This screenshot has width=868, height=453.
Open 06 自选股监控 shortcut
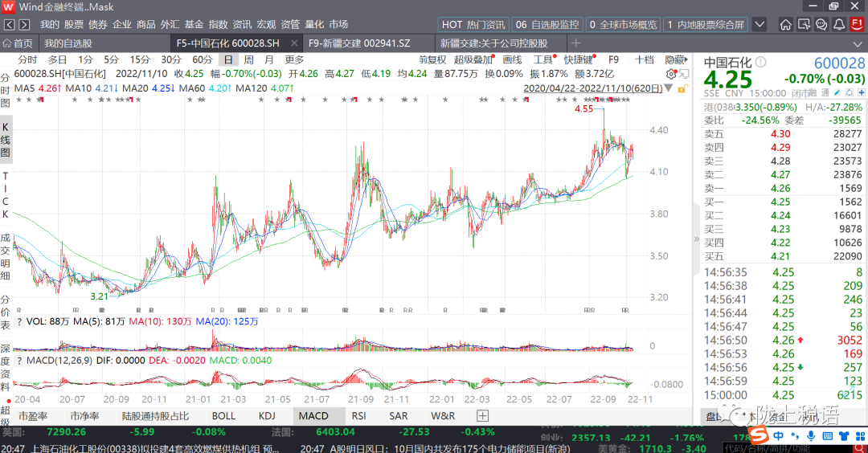(547, 24)
